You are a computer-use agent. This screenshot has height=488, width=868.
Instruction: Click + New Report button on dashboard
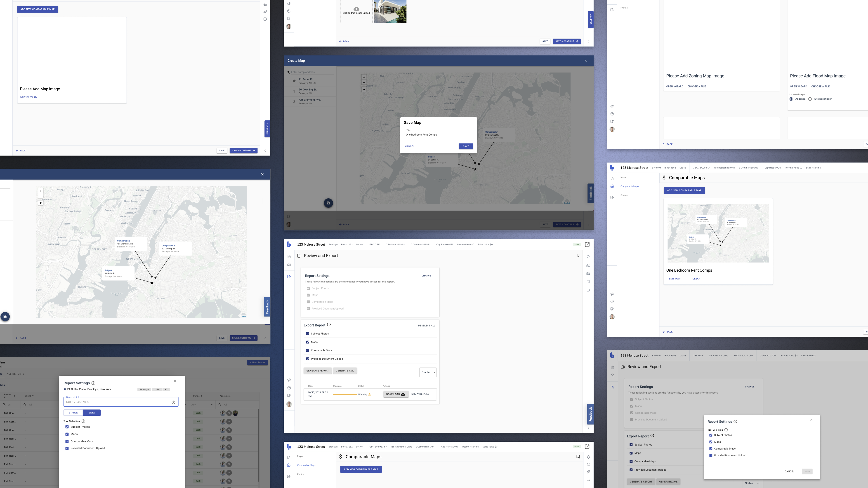pos(257,362)
